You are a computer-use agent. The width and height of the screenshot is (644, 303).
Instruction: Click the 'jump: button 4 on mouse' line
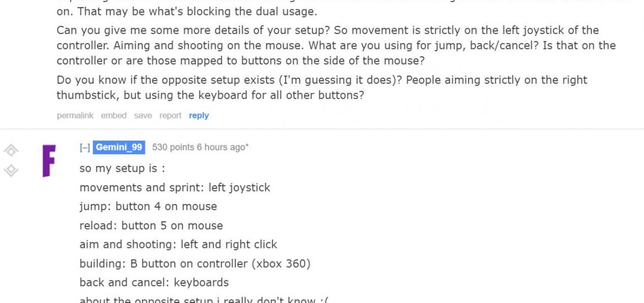[148, 207]
